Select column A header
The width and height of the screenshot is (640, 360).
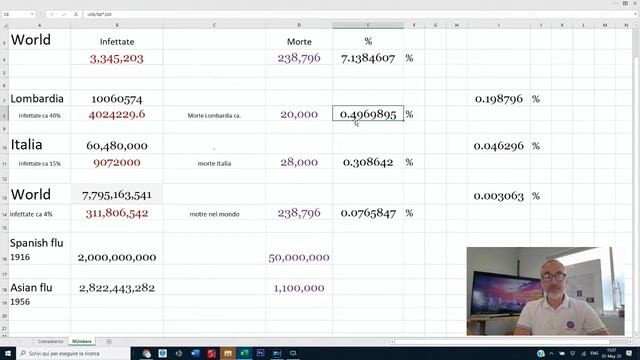[x=40, y=25]
